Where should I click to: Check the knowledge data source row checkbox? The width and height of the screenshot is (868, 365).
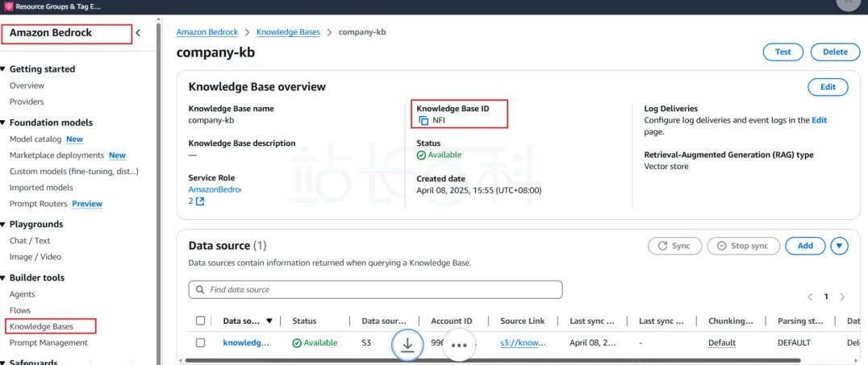(200, 342)
